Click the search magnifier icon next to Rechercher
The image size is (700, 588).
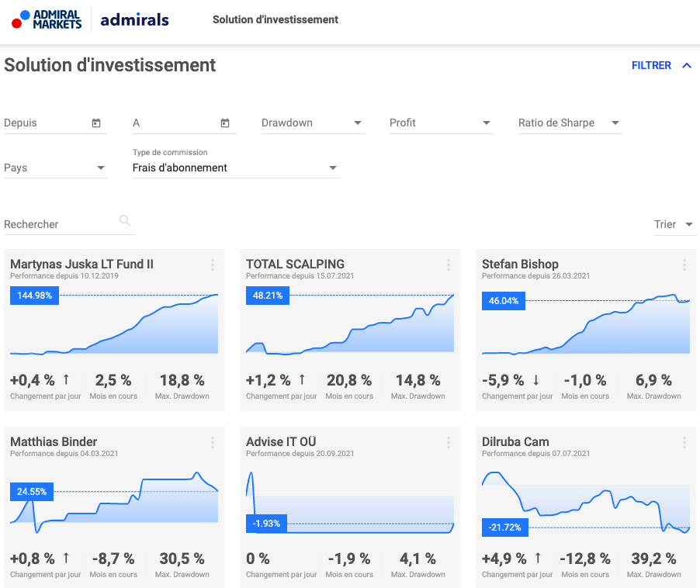[x=125, y=221]
